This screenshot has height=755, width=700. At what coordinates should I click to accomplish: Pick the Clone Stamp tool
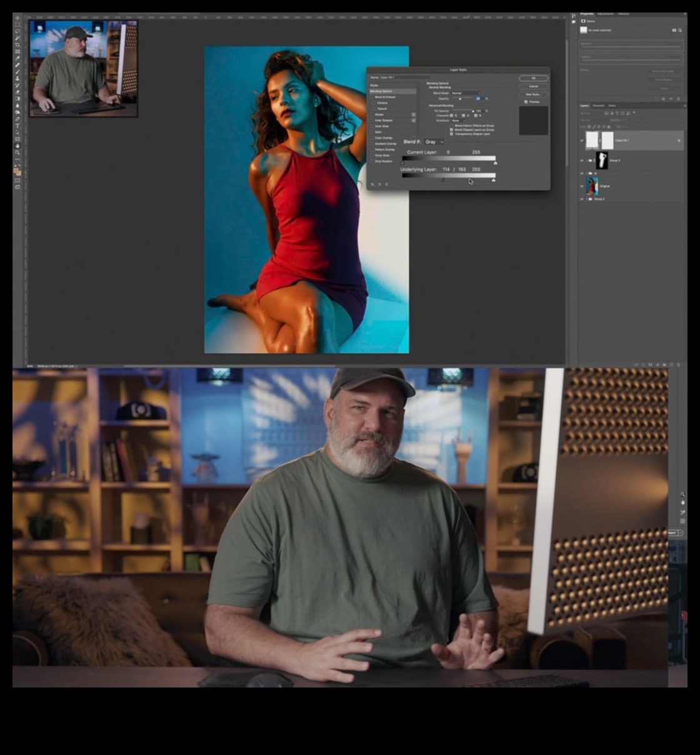17,78
